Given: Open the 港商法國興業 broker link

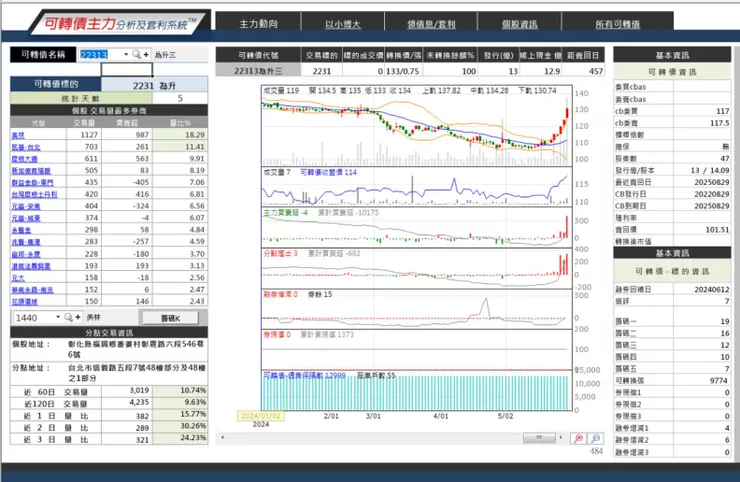Looking at the screenshot, I should (31, 266).
